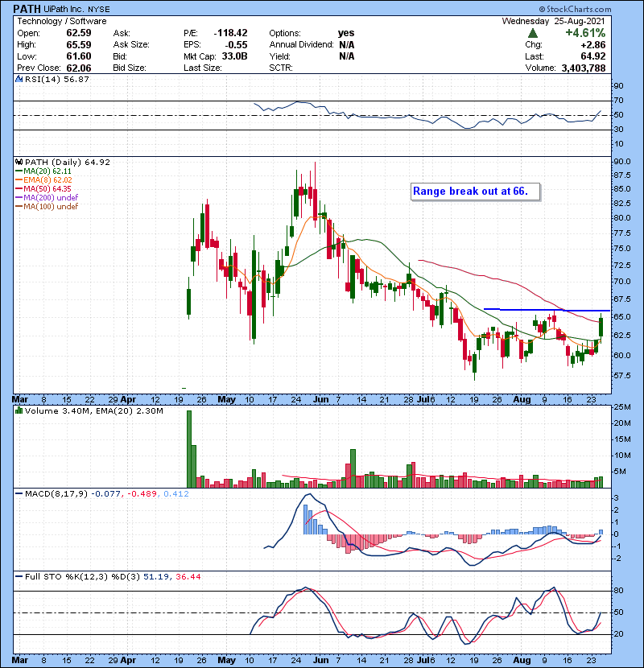This screenshot has width=644, height=668.
Task: Click the MA(50) 64.35 legend entry
Action: coord(43,188)
